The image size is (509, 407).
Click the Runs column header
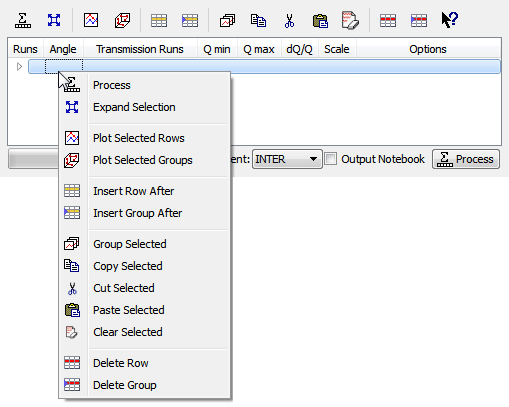25,49
